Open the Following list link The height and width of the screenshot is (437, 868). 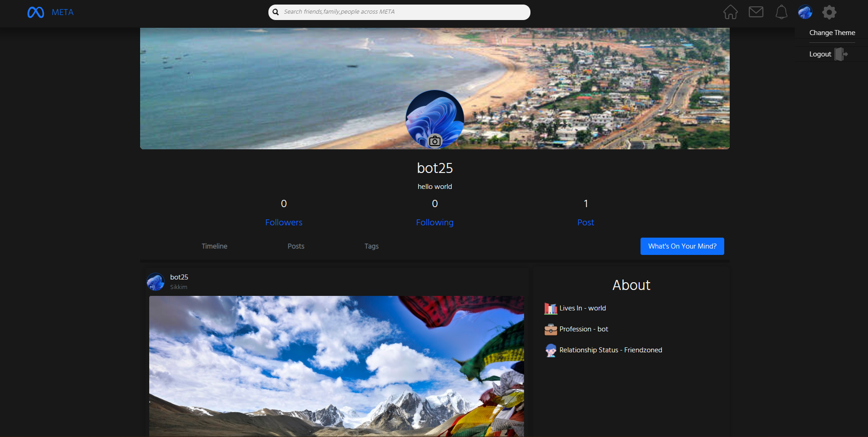click(x=435, y=223)
